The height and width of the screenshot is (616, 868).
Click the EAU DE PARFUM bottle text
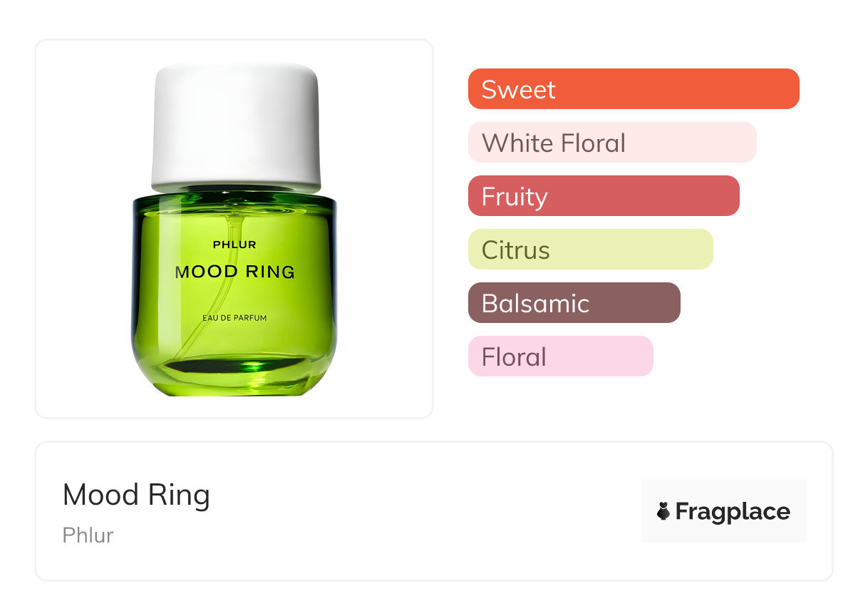point(234,318)
